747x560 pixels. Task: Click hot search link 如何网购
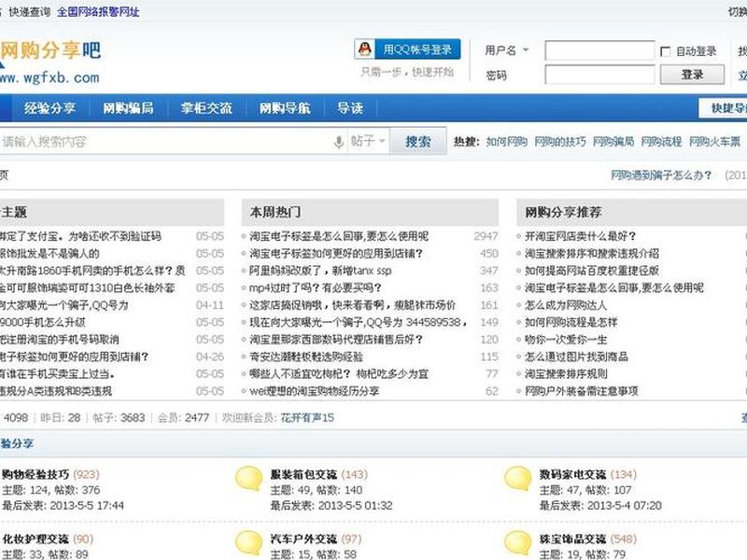[506, 142]
